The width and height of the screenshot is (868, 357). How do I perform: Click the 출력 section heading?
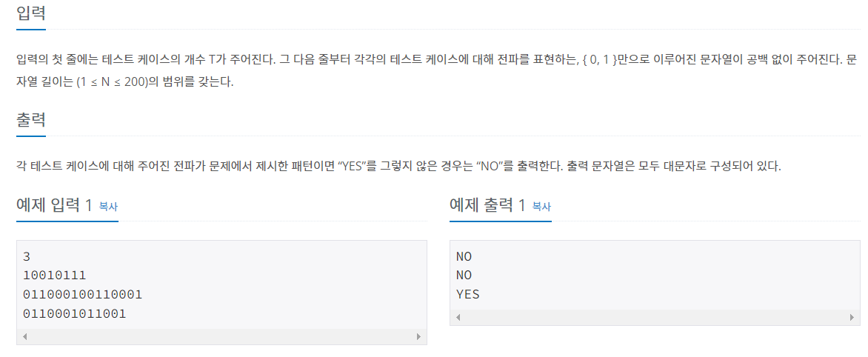point(31,119)
